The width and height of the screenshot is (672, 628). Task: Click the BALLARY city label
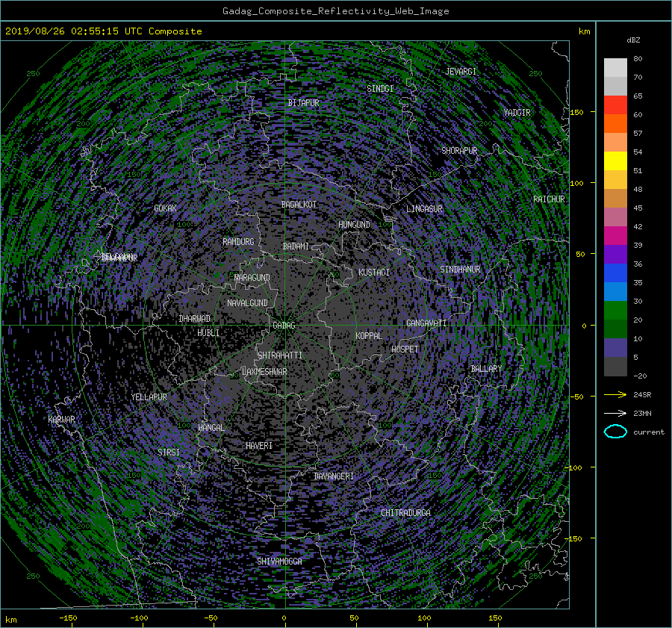pos(486,369)
